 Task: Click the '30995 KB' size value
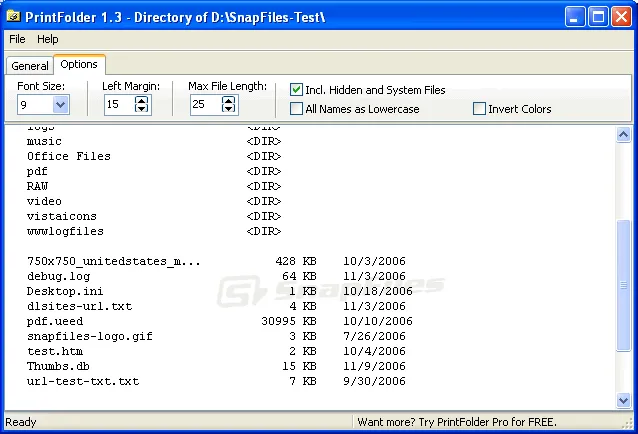pos(289,321)
